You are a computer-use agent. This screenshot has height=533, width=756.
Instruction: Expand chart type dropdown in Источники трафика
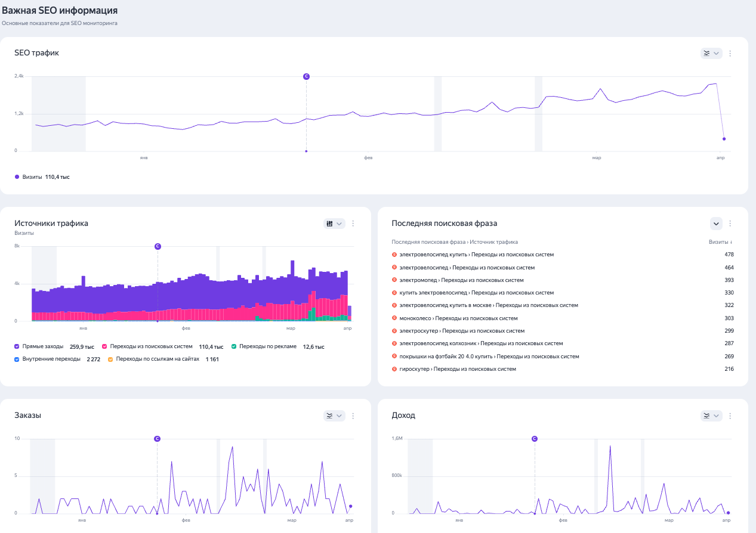pyautogui.click(x=334, y=224)
